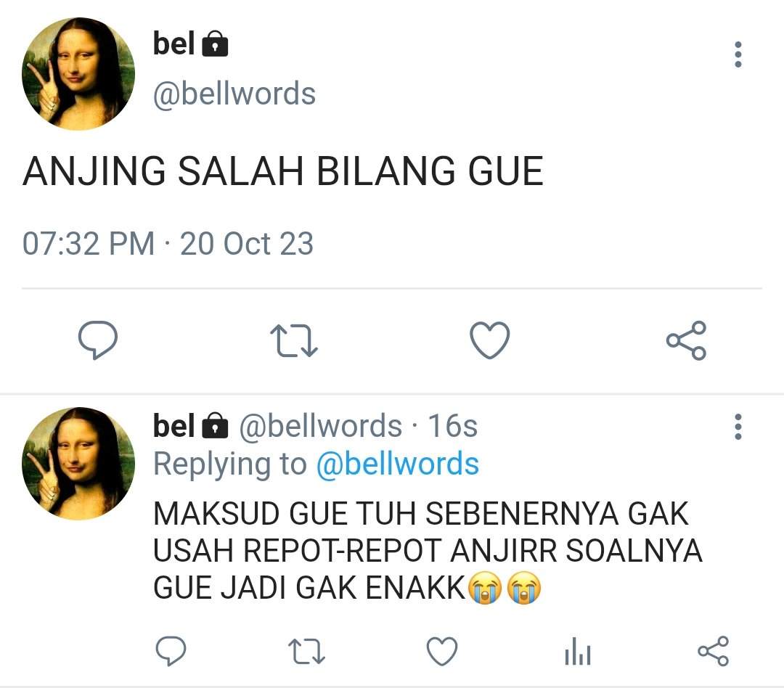784x688 pixels.
Task: Tap the lock icon beside main bel name
Action: (x=215, y=44)
